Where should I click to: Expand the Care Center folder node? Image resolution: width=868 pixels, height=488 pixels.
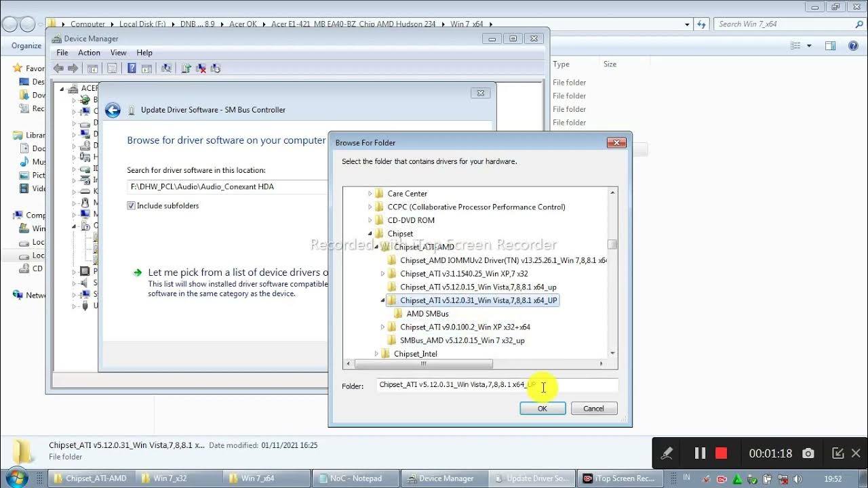click(370, 194)
